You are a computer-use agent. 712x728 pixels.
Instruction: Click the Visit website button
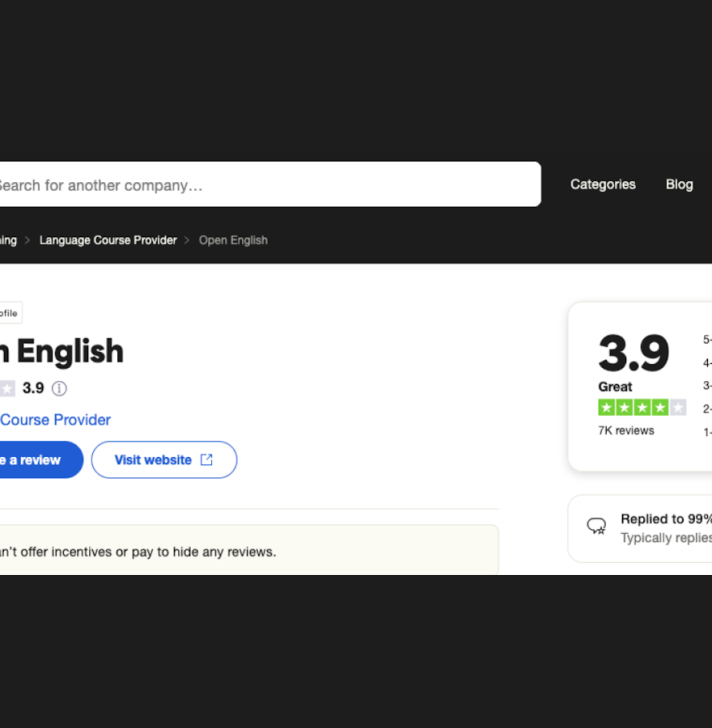pos(164,460)
